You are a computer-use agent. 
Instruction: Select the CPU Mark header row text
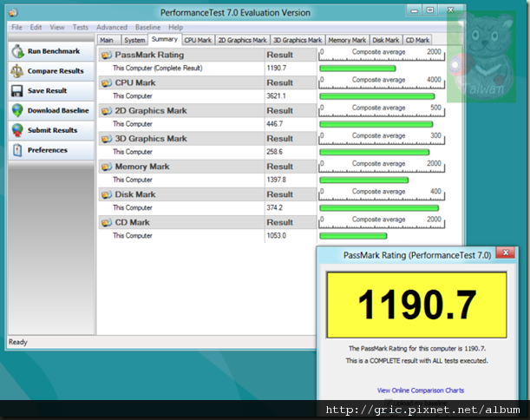(x=135, y=82)
